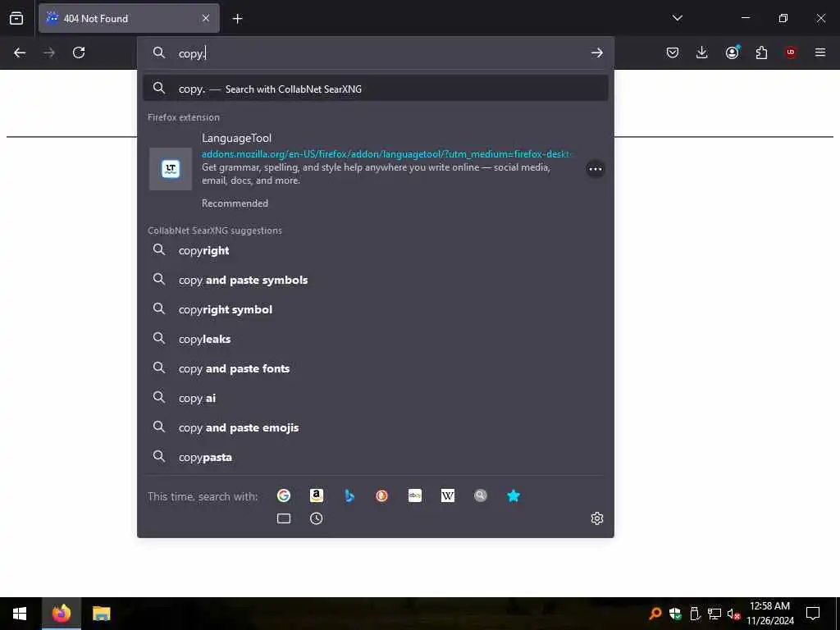Open the Firefox account menu
The height and width of the screenshot is (630, 840).
coord(732,52)
